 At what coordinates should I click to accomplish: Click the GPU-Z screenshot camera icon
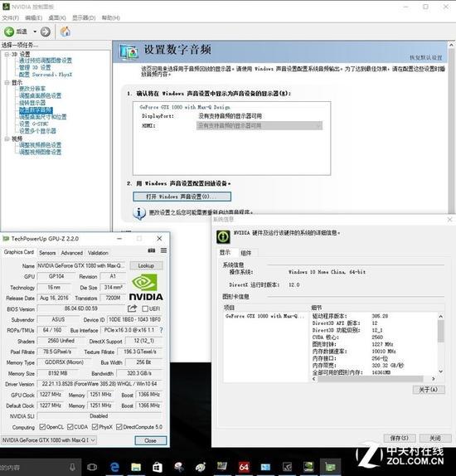click(152, 250)
